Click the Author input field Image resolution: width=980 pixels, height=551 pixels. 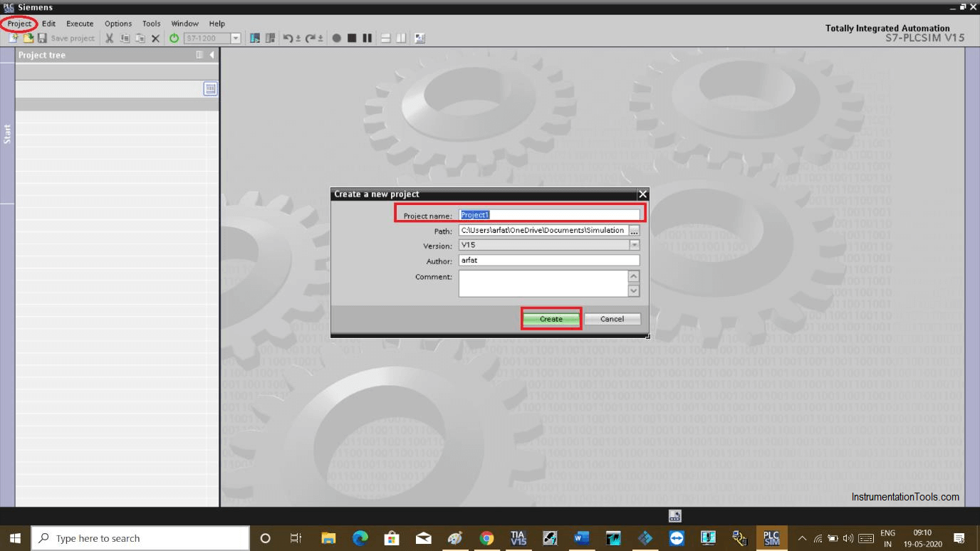point(549,261)
